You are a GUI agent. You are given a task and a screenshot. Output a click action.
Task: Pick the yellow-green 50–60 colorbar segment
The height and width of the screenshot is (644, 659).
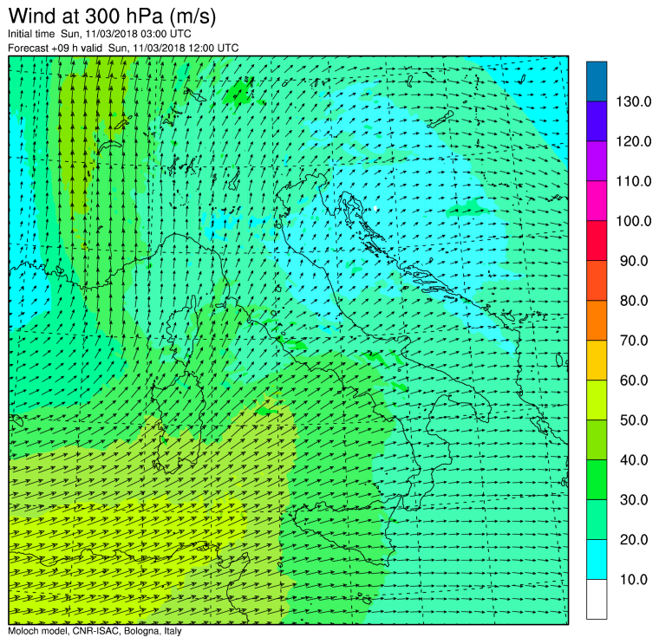tap(597, 400)
